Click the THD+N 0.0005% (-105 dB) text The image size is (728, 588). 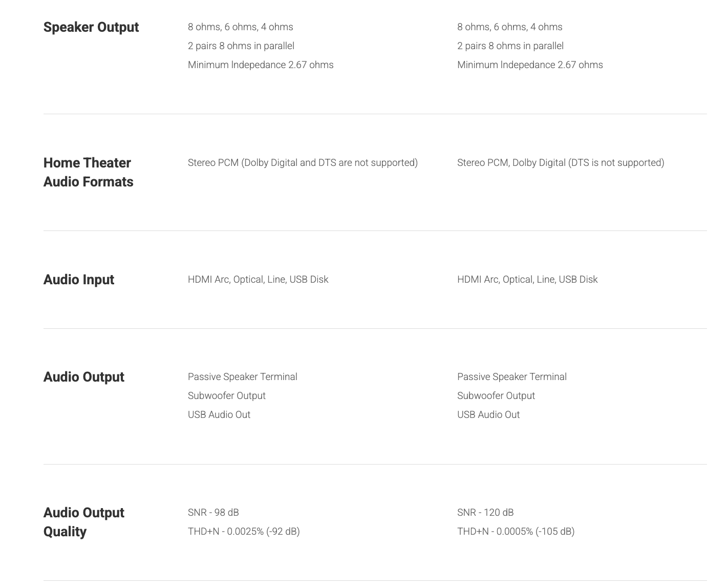pyautogui.click(x=516, y=532)
